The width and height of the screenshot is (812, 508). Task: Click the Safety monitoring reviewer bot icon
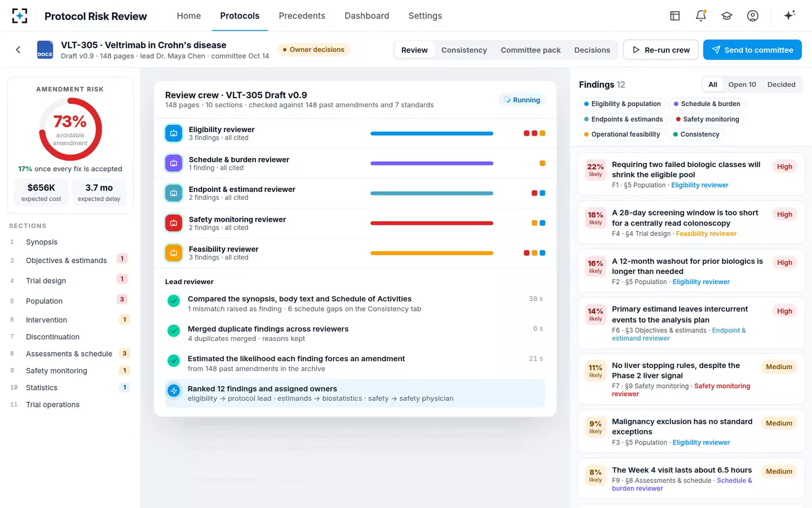[174, 223]
